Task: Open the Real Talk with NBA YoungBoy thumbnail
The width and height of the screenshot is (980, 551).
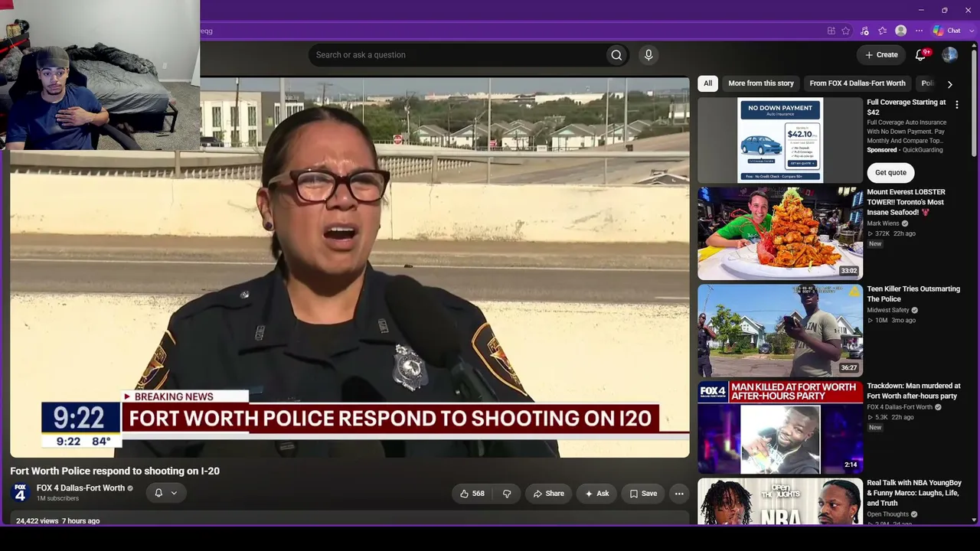Action: (x=780, y=501)
